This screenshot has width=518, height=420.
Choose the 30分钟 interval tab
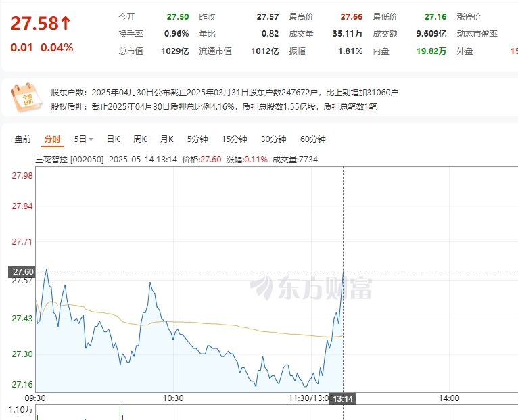pos(273,139)
